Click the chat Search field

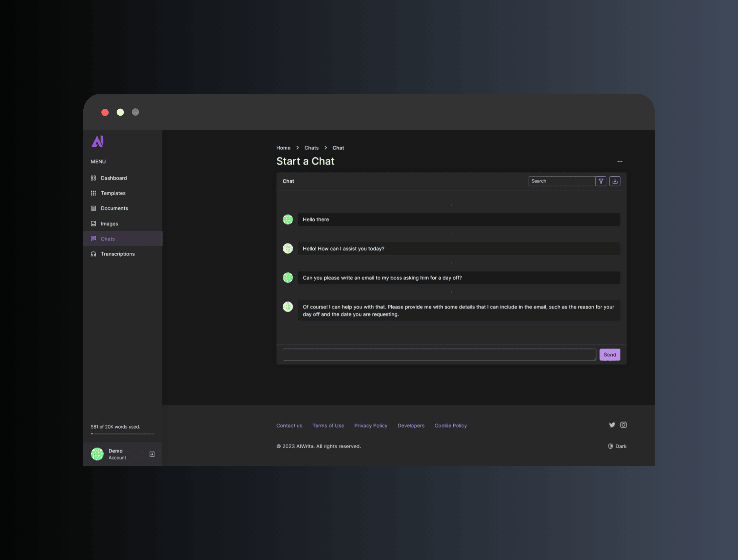(562, 181)
